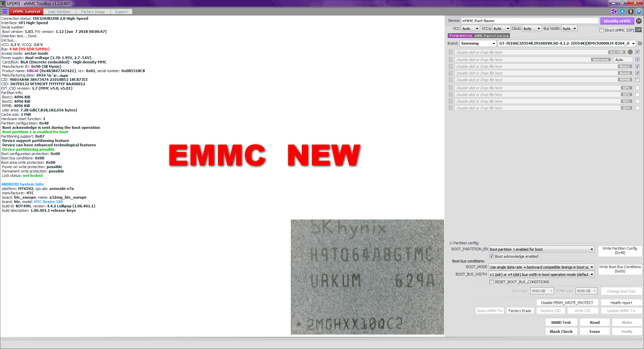Check the RPMB row checkbox
Viewport: 644px width, 349px height.
[637, 80]
